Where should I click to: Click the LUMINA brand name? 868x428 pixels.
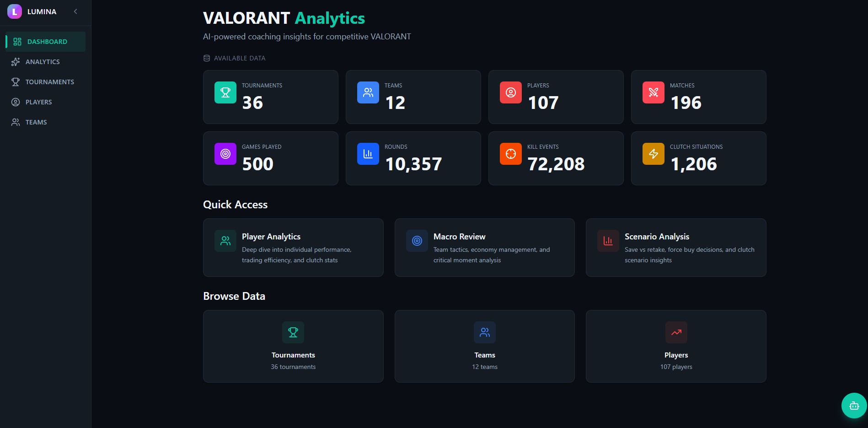click(x=42, y=11)
